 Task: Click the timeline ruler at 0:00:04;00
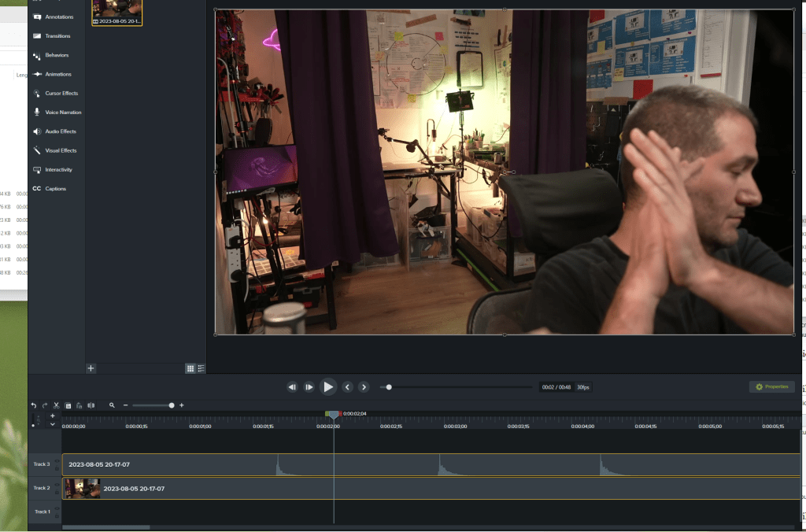pos(582,426)
